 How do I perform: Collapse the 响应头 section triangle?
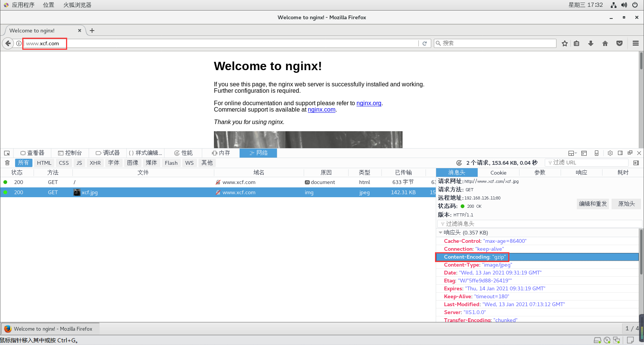tap(440, 233)
